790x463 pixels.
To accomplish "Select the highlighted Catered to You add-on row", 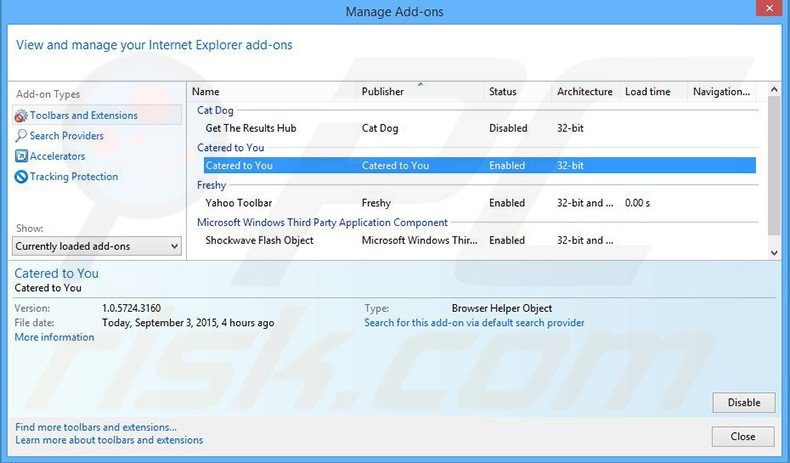I will tap(480, 165).
